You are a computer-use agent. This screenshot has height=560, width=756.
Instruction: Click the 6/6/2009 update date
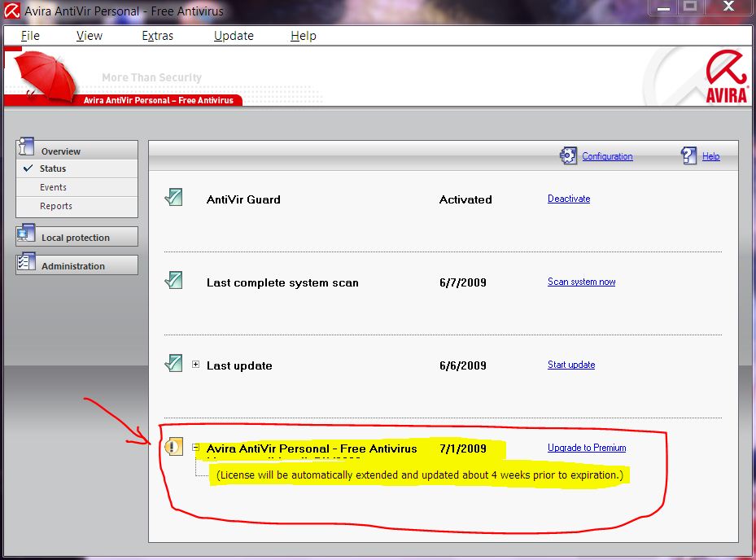click(462, 365)
